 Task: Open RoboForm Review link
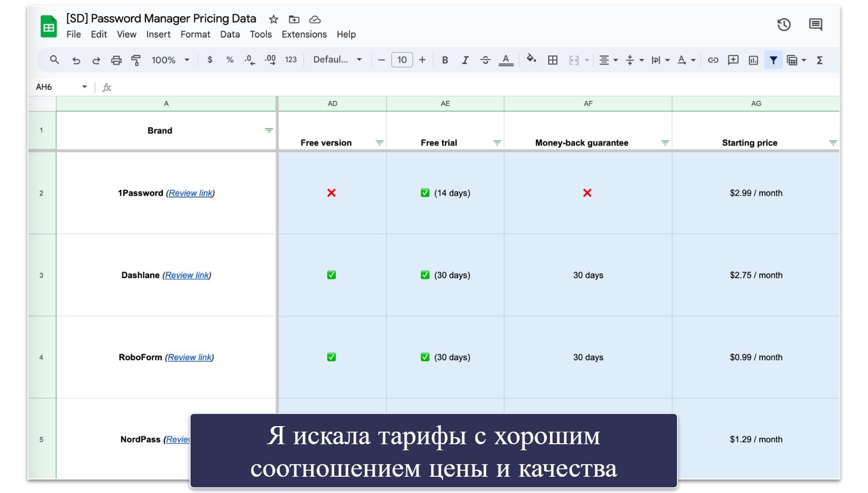(x=189, y=357)
